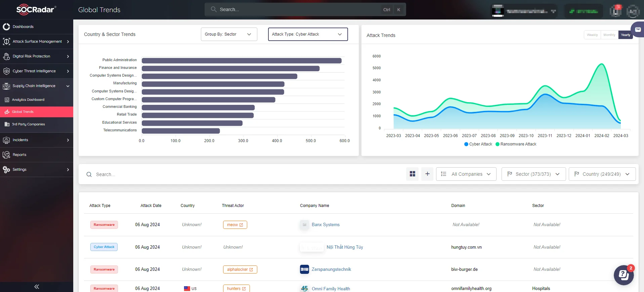This screenshot has height=292, width=644.
Task: Focus the companies table search field
Action: pyautogui.click(x=242, y=174)
